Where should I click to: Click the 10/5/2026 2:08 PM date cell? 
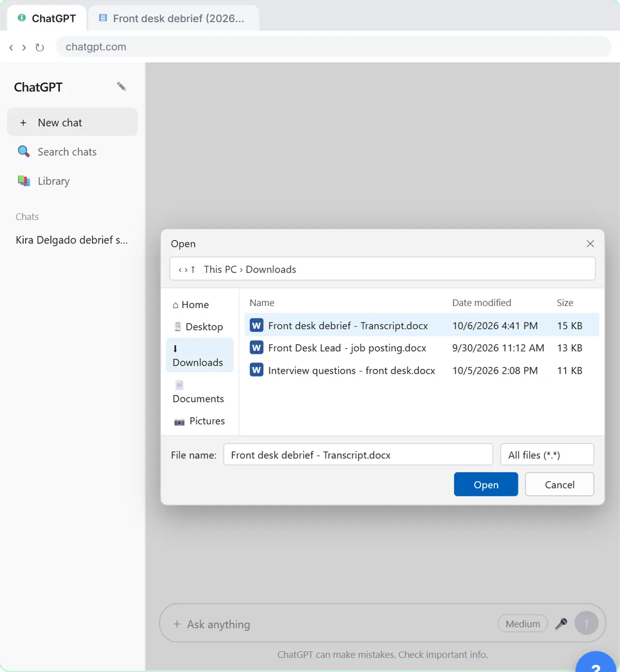495,371
